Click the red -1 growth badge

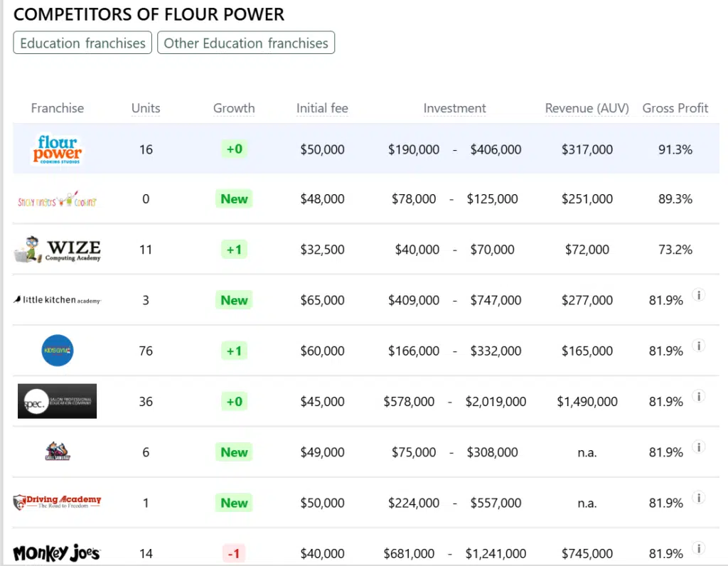click(x=234, y=553)
